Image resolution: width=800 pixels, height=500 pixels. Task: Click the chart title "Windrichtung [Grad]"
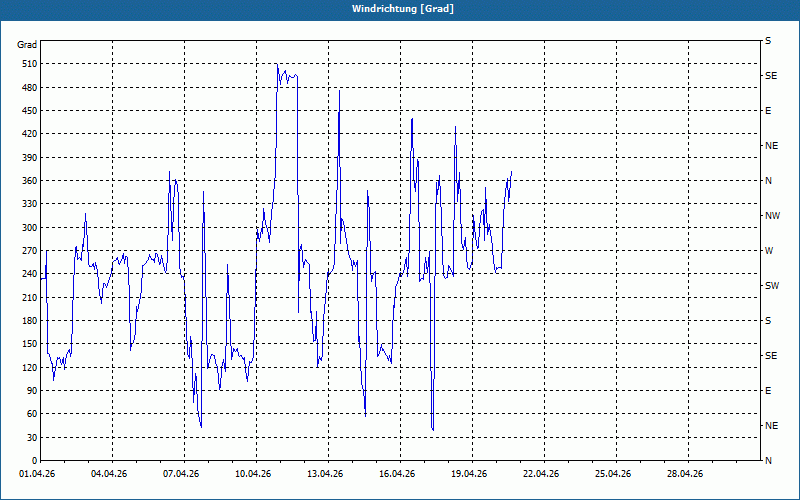click(403, 9)
